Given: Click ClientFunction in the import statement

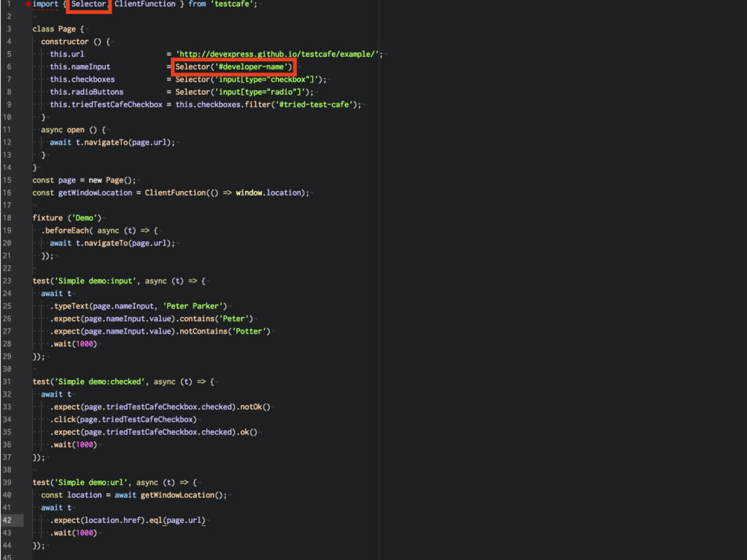Looking at the screenshot, I should (144, 4).
